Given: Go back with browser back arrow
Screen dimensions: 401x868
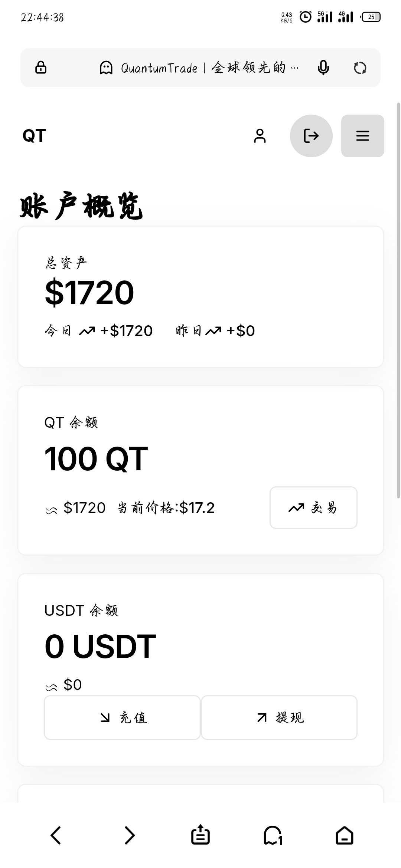Looking at the screenshot, I should point(56,835).
